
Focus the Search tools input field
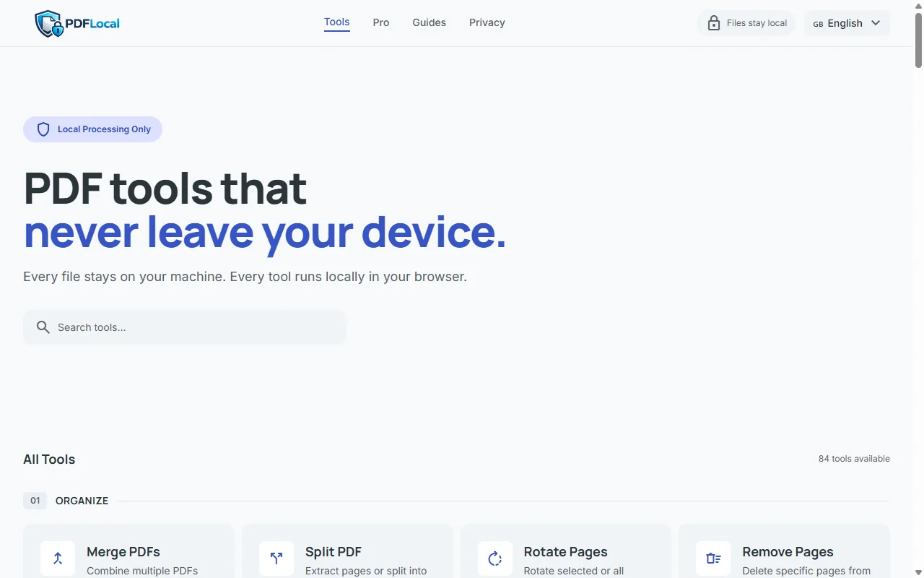[185, 327]
